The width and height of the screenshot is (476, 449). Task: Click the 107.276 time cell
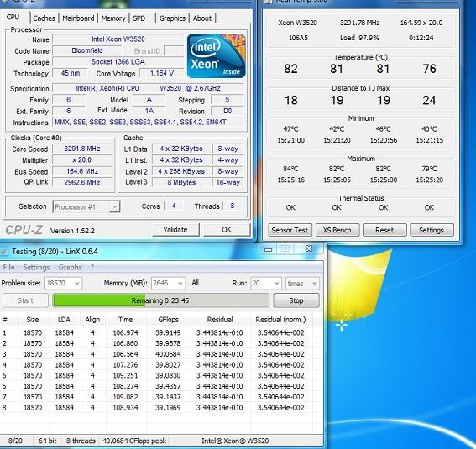point(125,365)
